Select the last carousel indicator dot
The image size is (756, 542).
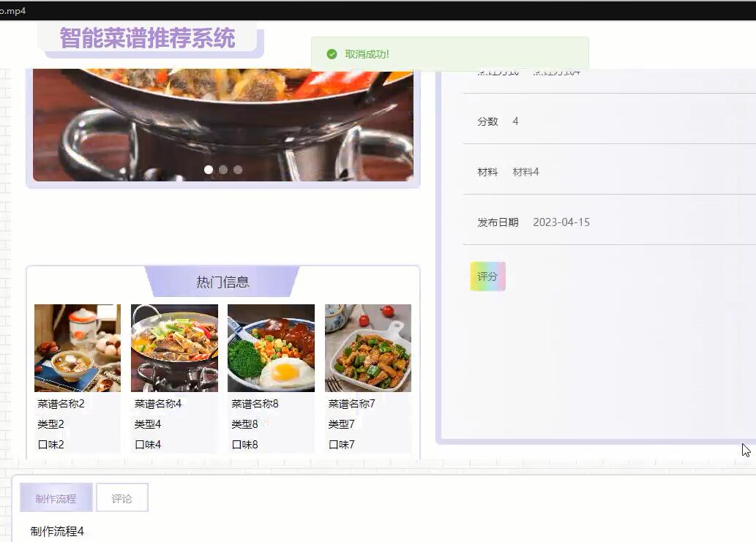(238, 169)
